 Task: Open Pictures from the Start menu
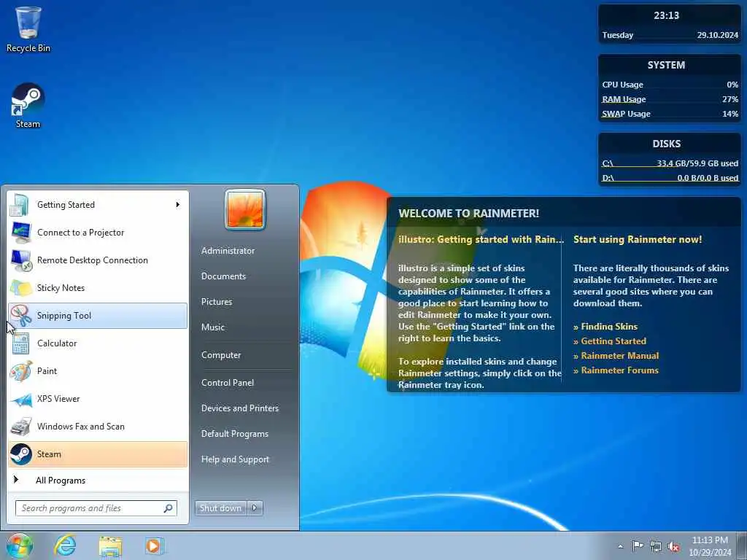click(217, 302)
